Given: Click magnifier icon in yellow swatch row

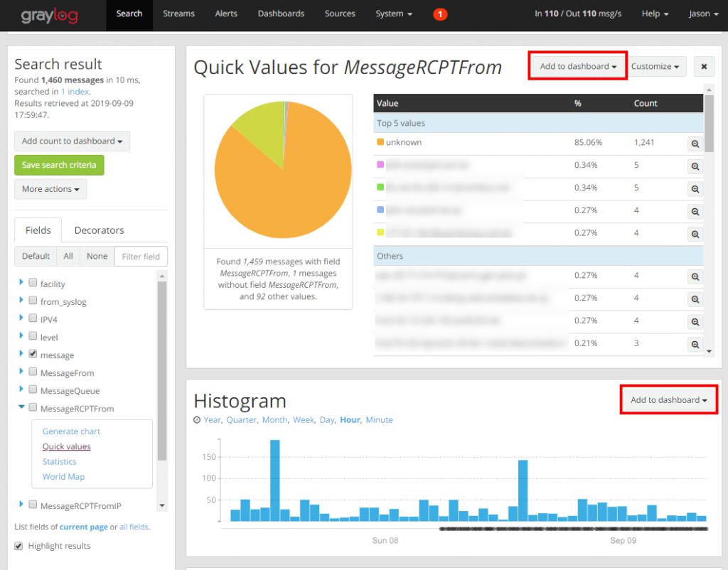Looking at the screenshot, I should [x=695, y=235].
